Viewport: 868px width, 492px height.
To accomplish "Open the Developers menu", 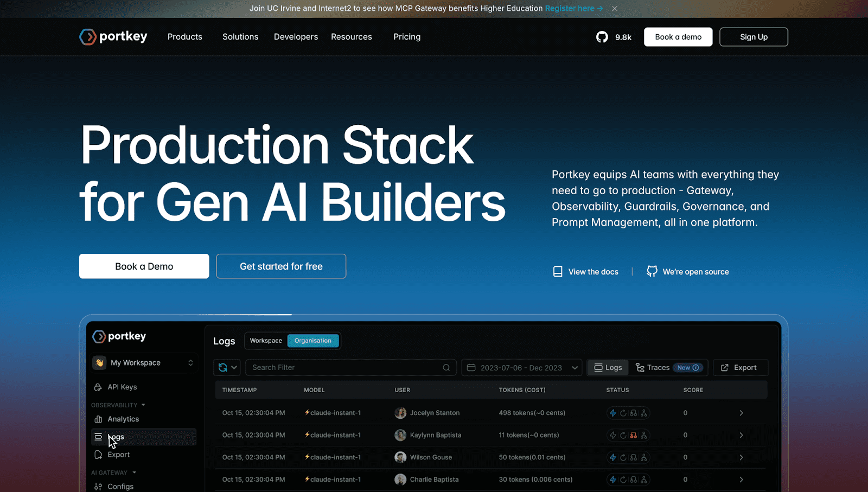I will point(296,37).
